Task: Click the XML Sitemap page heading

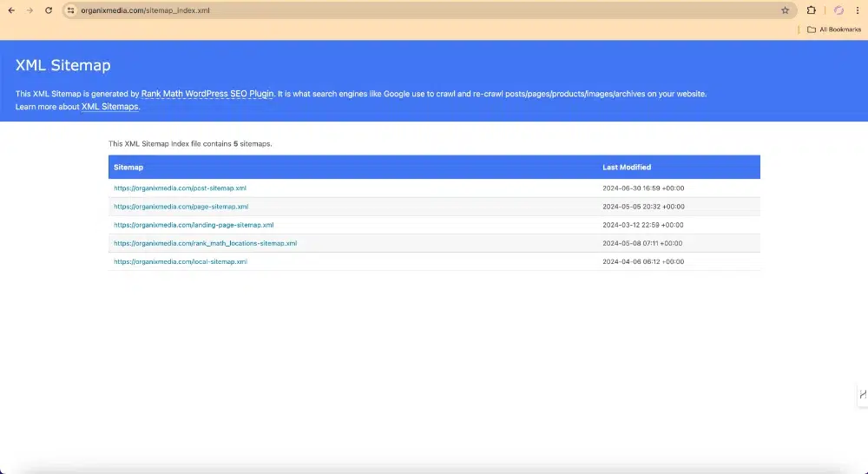Action: point(63,65)
